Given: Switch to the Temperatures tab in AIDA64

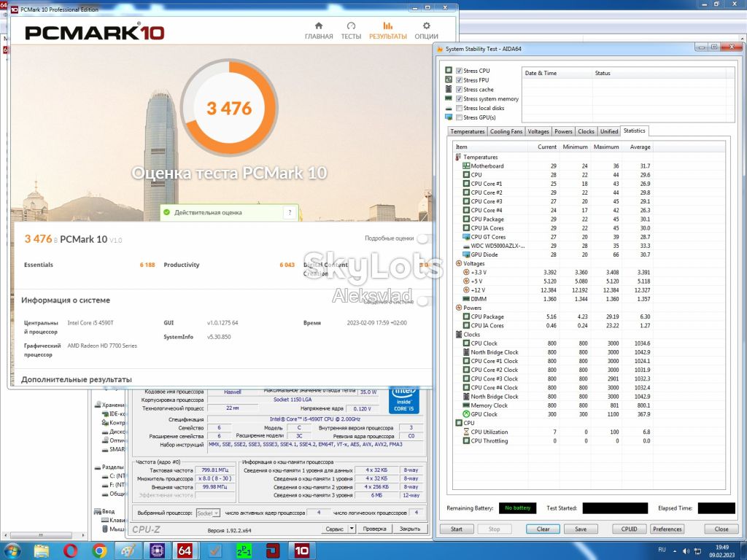Looking at the screenshot, I should 468,131.
